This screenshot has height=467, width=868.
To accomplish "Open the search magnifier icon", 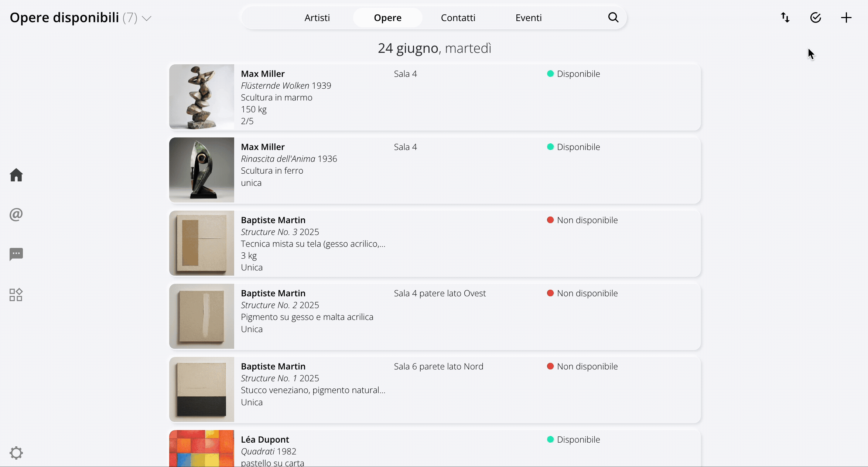I will tap(613, 17).
